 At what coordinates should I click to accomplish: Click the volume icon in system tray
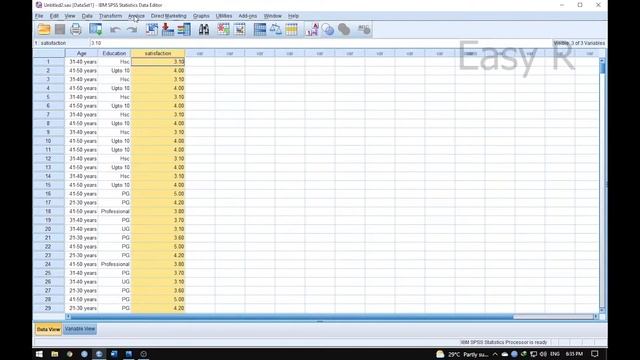543,354
